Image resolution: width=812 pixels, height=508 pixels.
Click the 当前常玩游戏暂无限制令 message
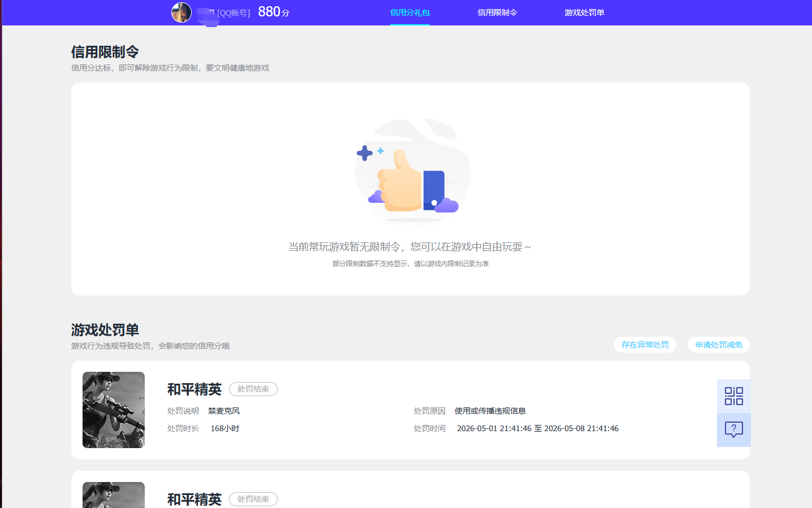[x=410, y=247]
